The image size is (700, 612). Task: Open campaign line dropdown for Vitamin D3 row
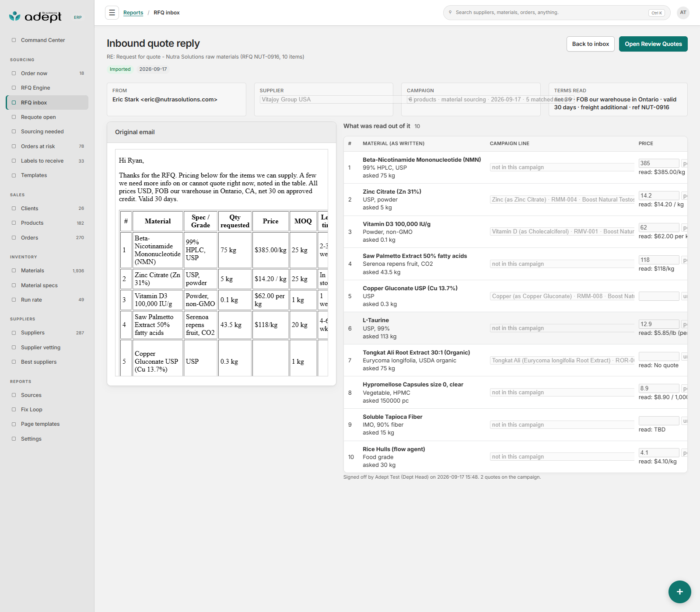coord(562,232)
